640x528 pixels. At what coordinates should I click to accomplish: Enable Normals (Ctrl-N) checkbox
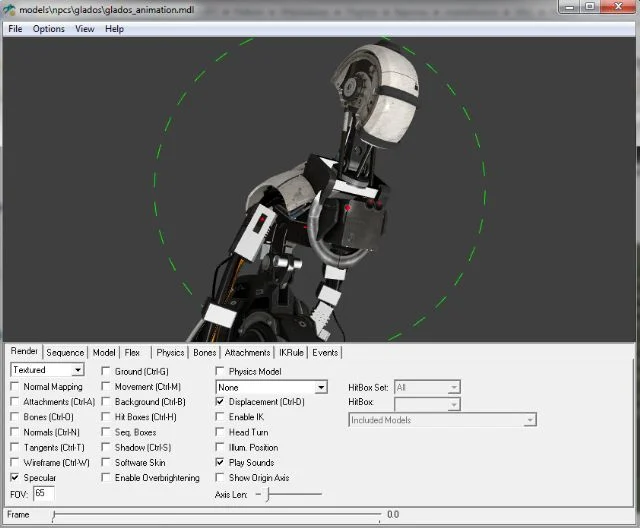coord(15,432)
